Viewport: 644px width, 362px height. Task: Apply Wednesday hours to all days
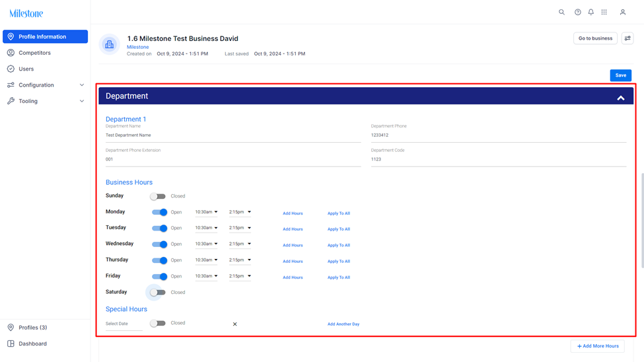pyautogui.click(x=339, y=245)
